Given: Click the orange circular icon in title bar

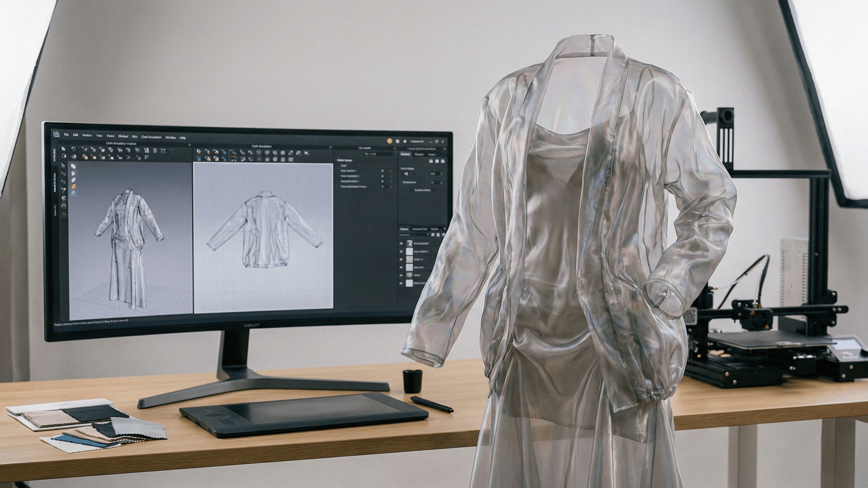Looking at the screenshot, I should pos(390,141).
